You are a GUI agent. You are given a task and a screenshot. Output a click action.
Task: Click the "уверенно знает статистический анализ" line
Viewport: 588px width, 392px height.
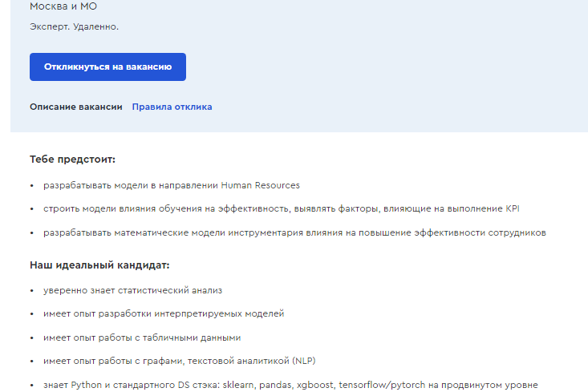(x=132, y=289)
